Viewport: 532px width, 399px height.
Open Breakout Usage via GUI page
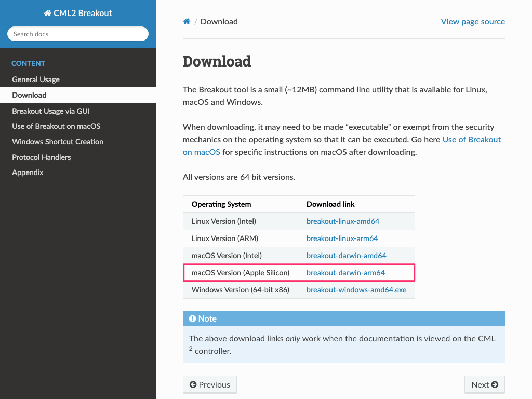(78, 111)
